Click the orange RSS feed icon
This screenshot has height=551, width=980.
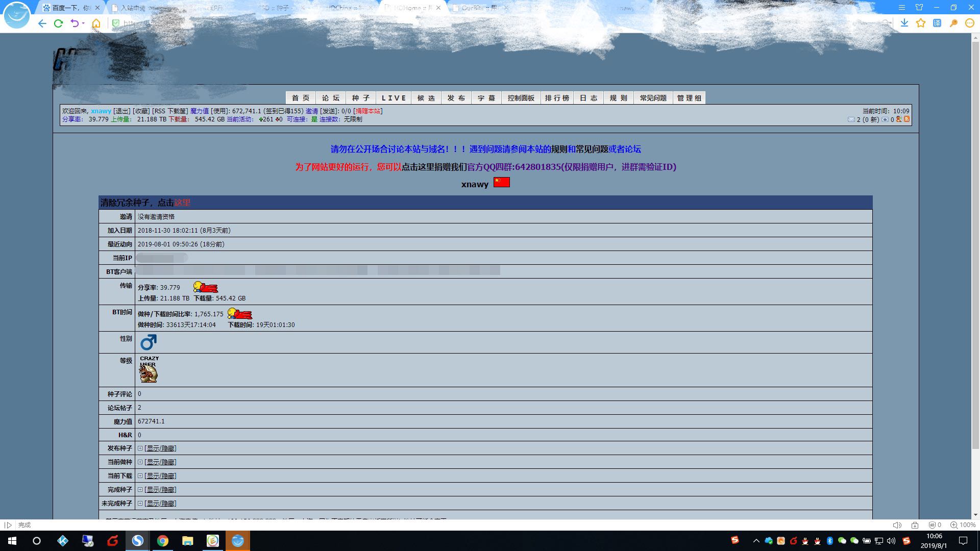coord(907,119)
